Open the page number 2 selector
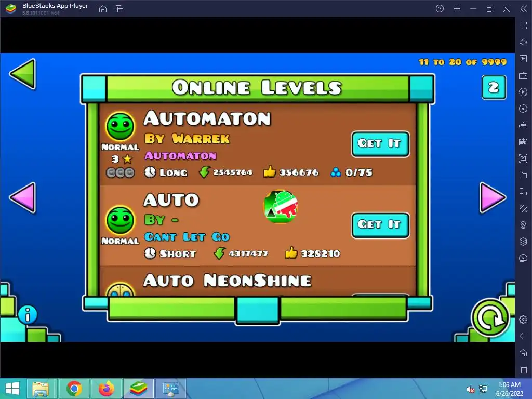 (x=494, y=87)
